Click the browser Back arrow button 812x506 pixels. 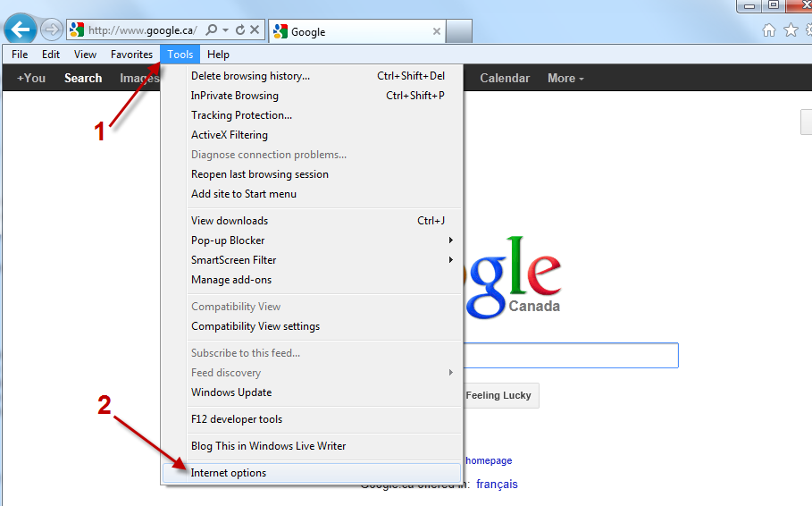click(x=21, y=29)
